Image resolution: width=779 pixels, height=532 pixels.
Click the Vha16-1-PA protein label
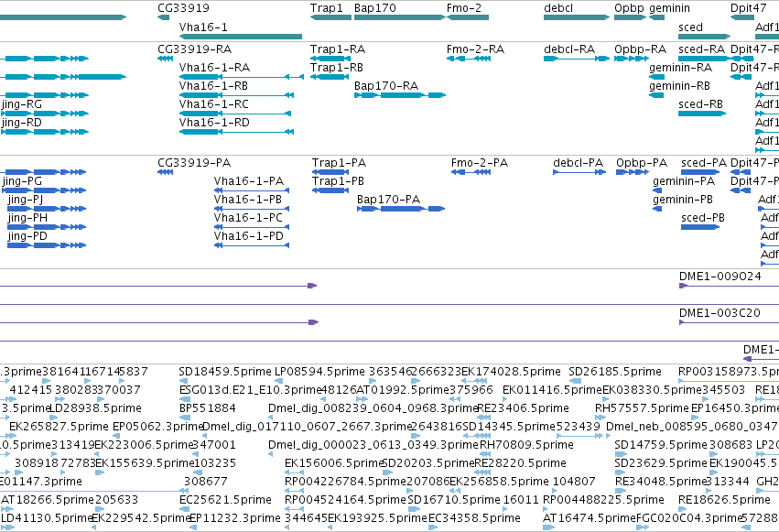pyautogui.click(x=249, y=181)
